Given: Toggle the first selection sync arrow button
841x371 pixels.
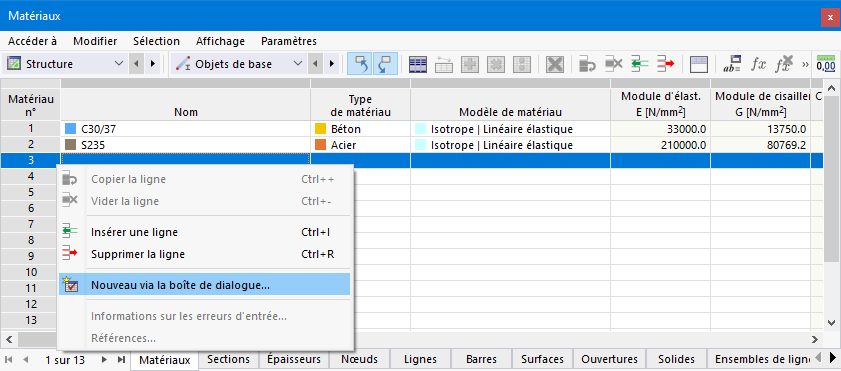Looking at the screenshot, I should pos(359,64).
